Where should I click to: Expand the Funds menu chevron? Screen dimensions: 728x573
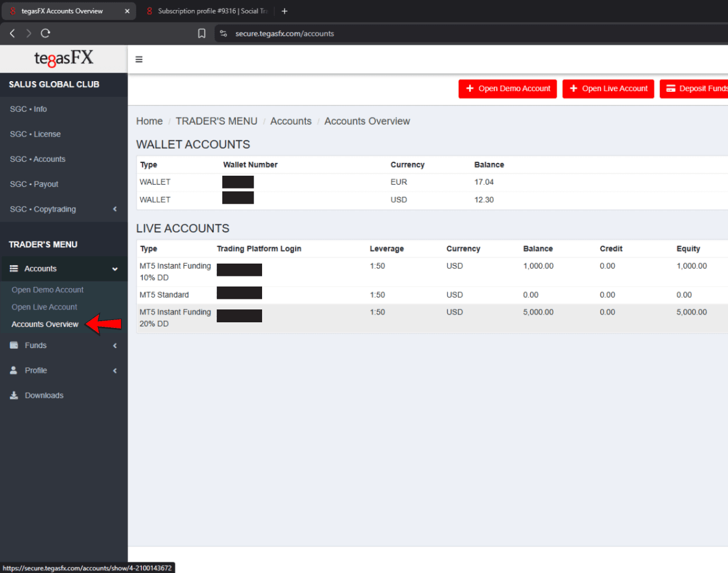point(115,346)
